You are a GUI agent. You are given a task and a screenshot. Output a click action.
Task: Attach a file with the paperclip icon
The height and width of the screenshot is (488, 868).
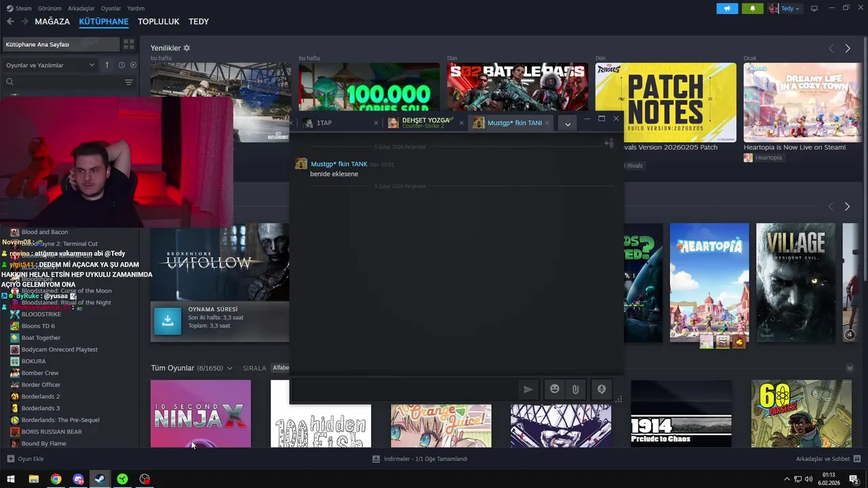575,389
